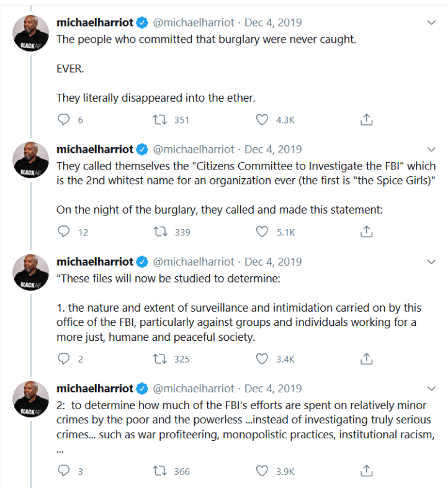
Task: Share the 'disappeared into the ether' tweet
Action: pyautogui.click(x=366, y=120)
